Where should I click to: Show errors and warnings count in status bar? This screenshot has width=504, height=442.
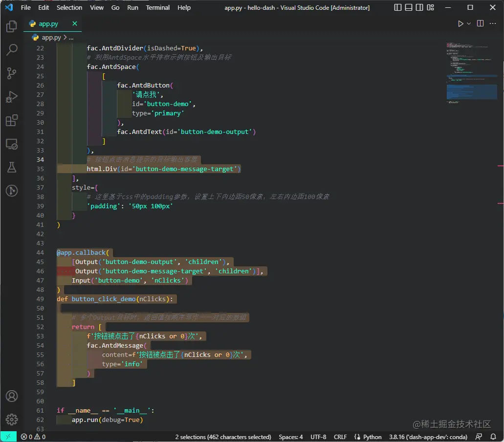(33, 437)
